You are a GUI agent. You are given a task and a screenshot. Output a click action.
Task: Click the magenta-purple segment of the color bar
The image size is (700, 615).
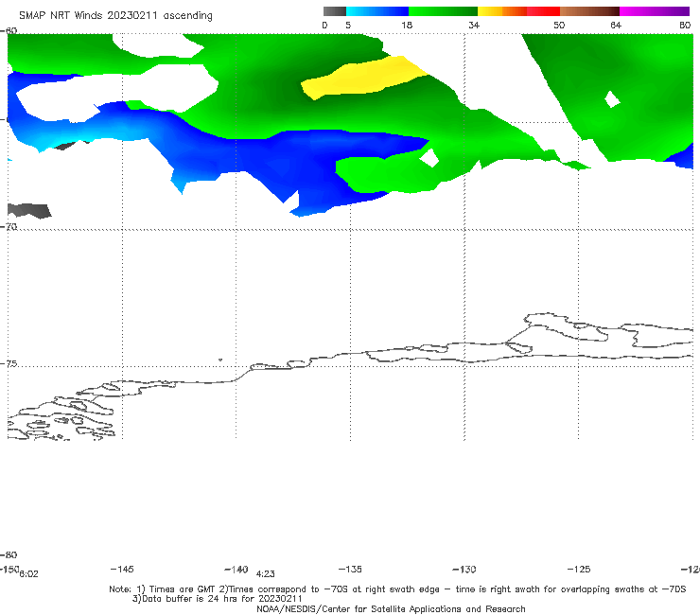pos(655,11)
